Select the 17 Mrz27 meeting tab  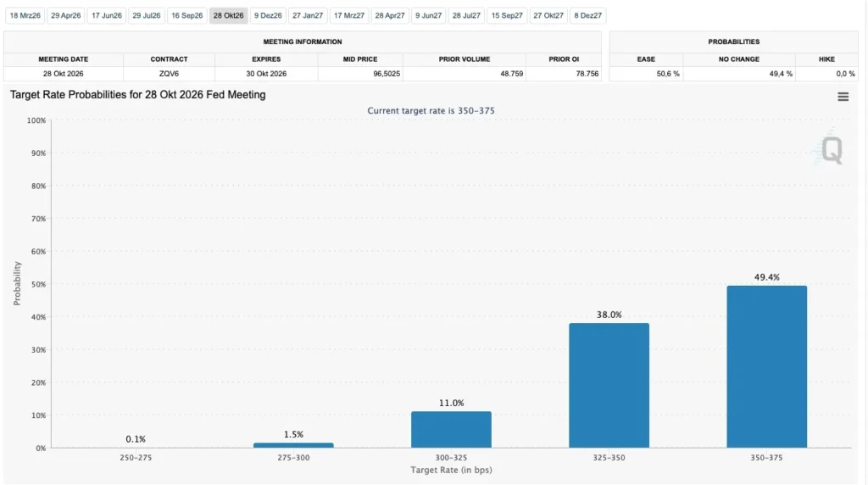click(349, 15)
